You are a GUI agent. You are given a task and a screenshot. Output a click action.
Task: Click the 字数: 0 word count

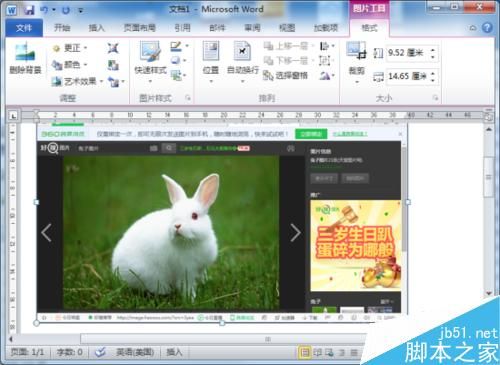[x=70, y=352]
